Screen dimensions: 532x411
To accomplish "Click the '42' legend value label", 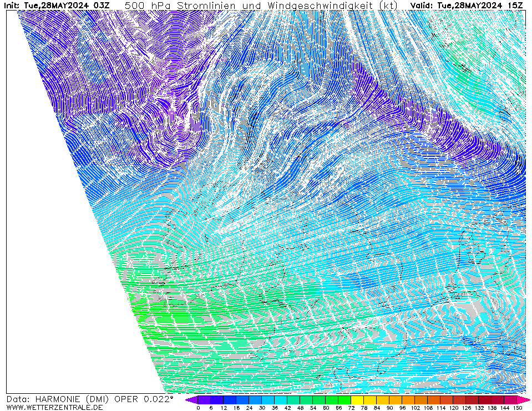I will pos(288,408).
